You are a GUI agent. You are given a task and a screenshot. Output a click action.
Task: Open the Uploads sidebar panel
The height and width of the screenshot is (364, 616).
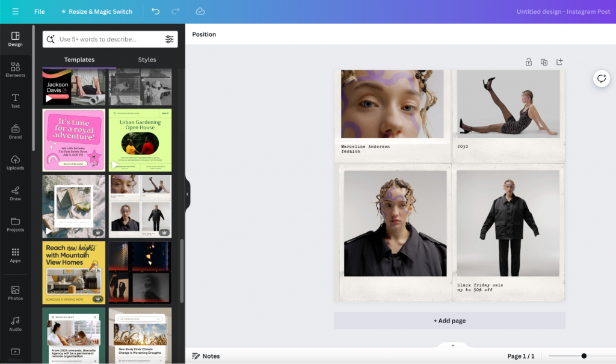pos(15,162)
